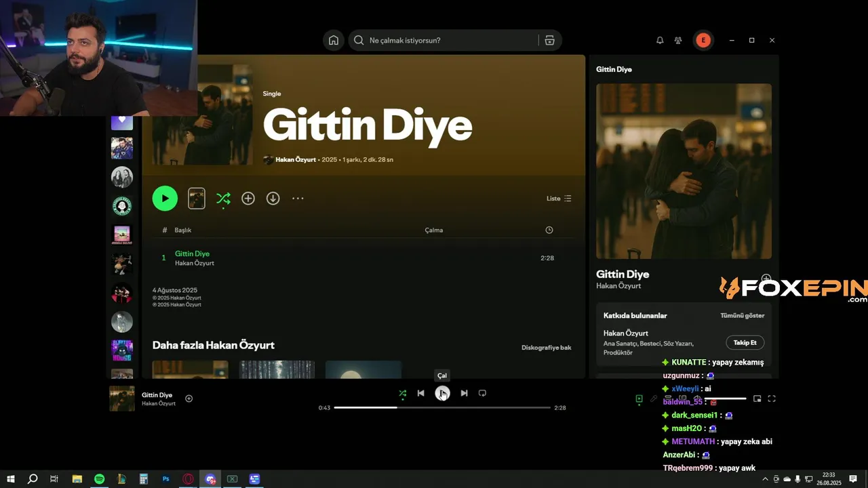The image size is (868, 488).
Task: Add current song to Liked Songs from player bar
Action: (x=189, y=399)
